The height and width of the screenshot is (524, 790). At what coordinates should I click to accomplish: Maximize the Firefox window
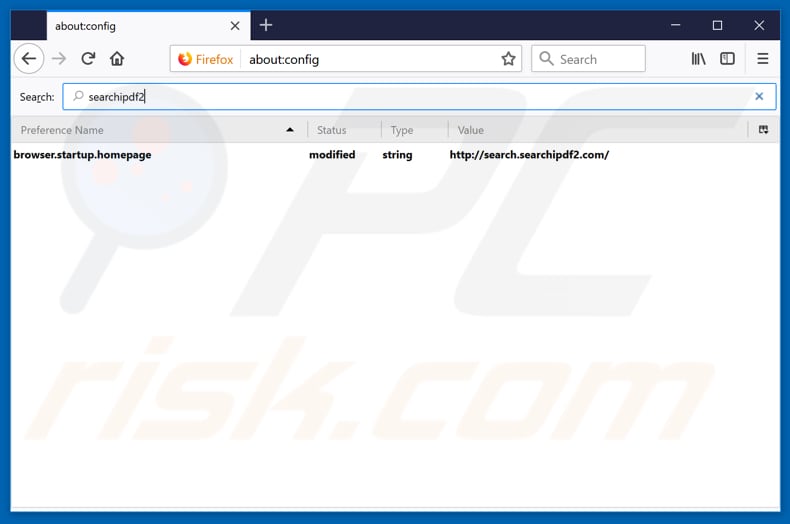[x=717, y=25]
